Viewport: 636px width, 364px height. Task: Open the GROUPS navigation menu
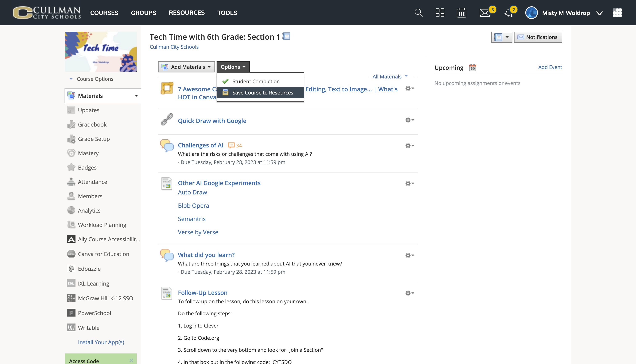143,13
